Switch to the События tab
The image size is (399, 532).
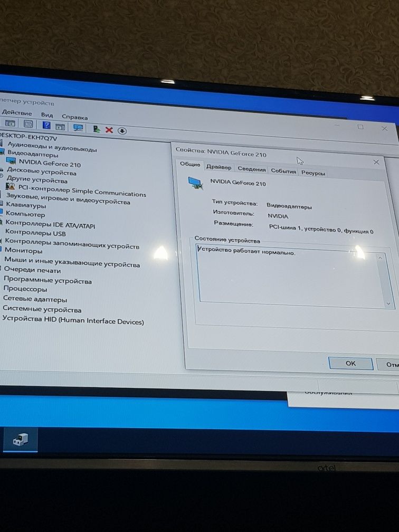coord(283,171)
